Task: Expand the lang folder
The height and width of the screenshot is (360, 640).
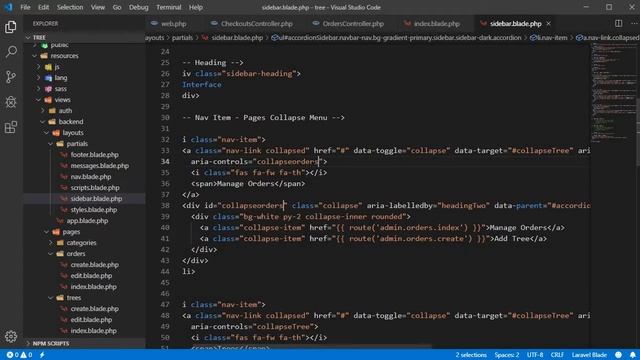Action: click(61, 78)
